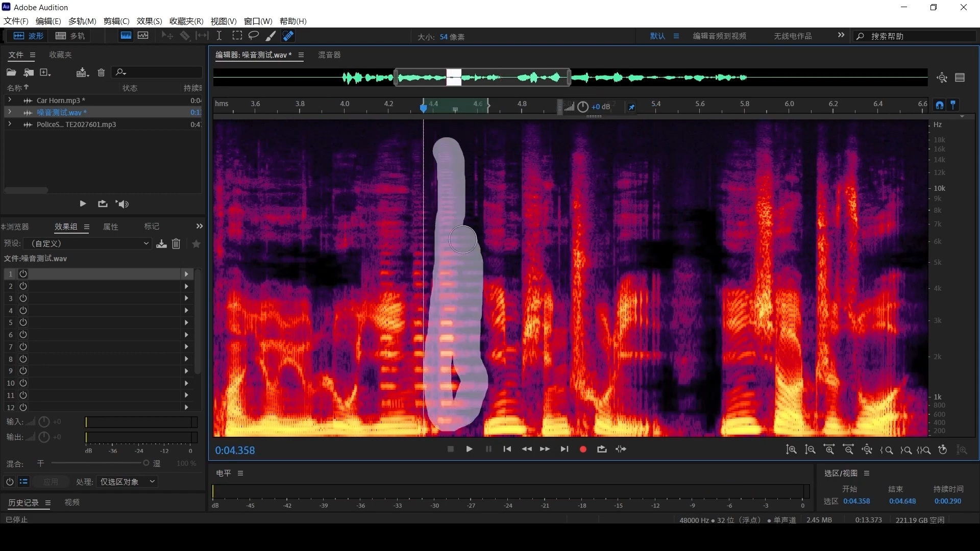Toggle power for effect slot 1
Viewport: 980px width, 551px height.
(23, 274)
